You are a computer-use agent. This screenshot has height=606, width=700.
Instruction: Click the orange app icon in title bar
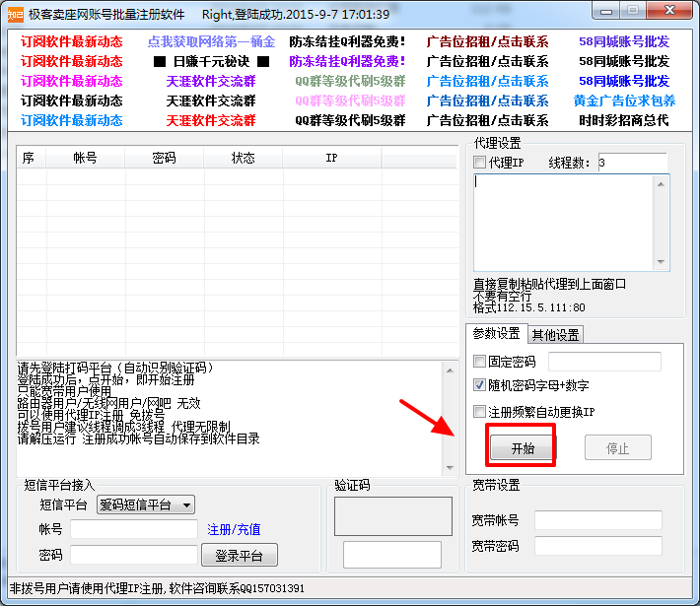click(x=16, y=15)
